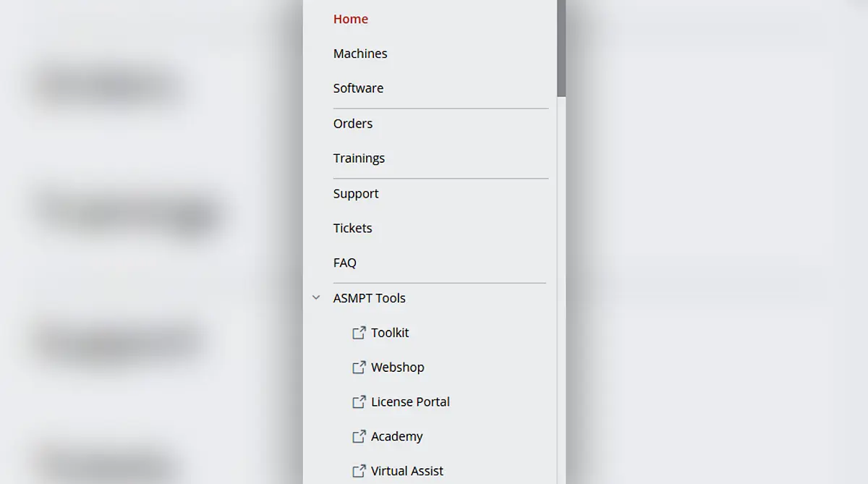This screenshot has height=484, width=868.
Task: Click the external link icon beside Academy
Action: point(359,437)
